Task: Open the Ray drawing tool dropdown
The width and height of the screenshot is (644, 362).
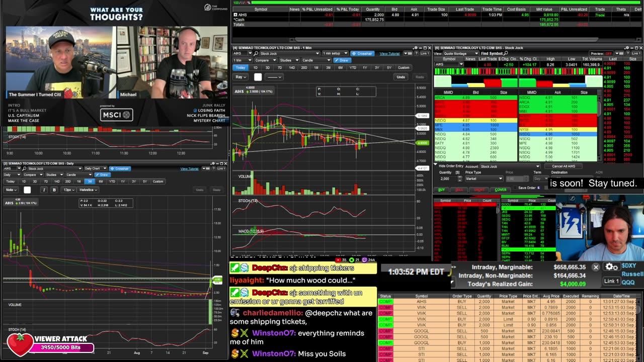Action: (x=241, y=77)
